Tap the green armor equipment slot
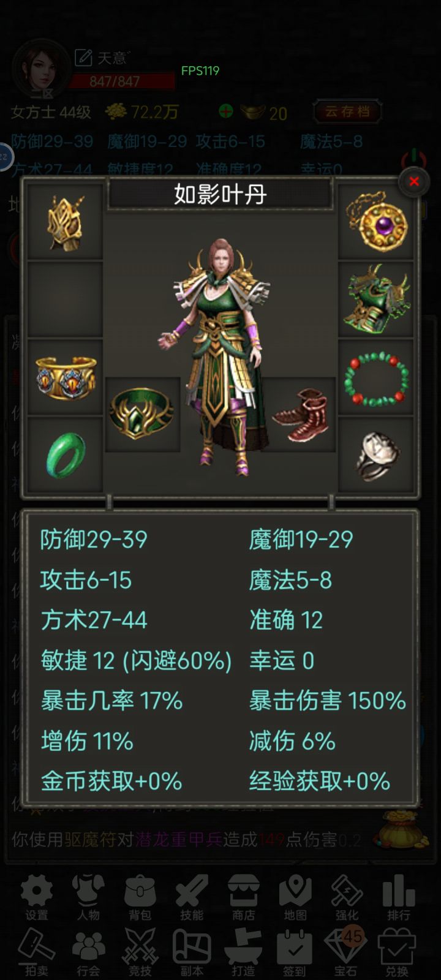The image size is (441, 980). pyautogui.click(x=376, y=298)
